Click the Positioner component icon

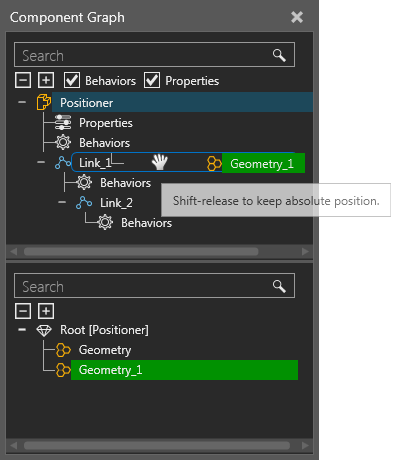coord(44,102)
